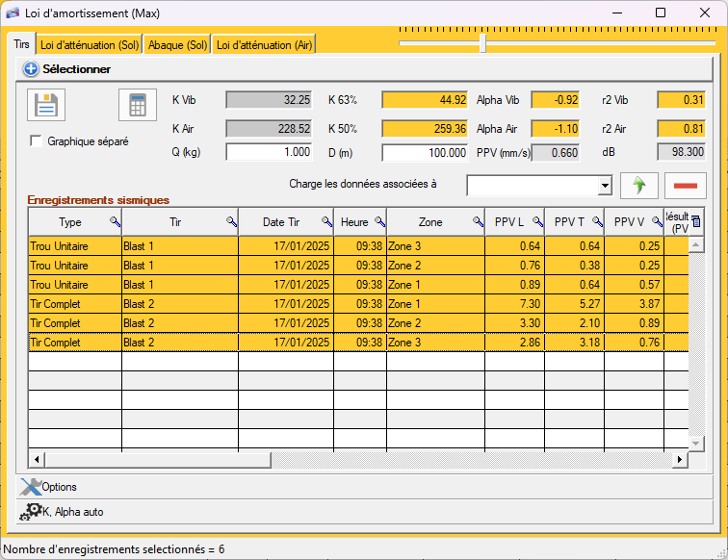Viewport: 728px width, 560px height.
Task: Open the Abaque (Sol) tab
Action: point(177,45)
